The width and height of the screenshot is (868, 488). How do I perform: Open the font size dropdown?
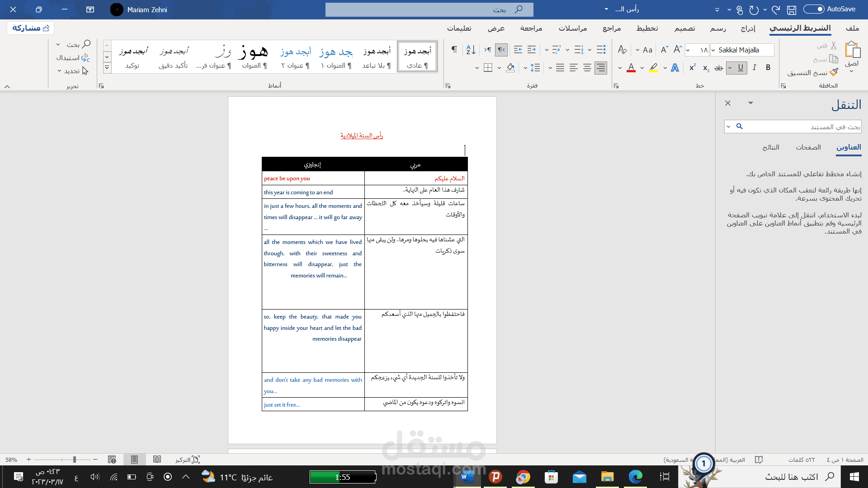point(688,50)
